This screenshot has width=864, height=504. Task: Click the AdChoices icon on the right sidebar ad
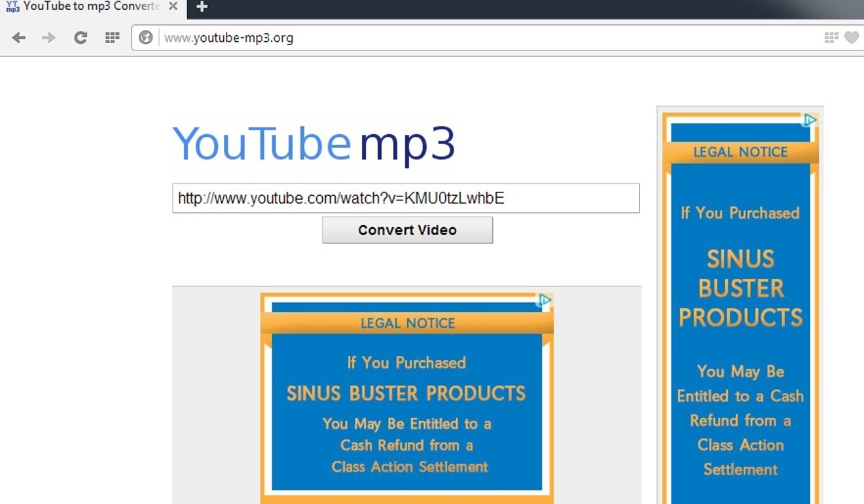pyautogui.click(x=810, y=120)
